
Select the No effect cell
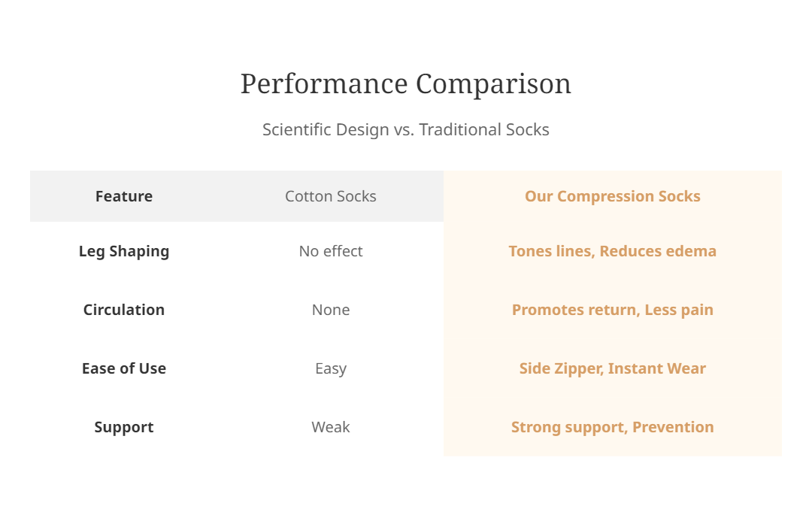click(330, 251)
